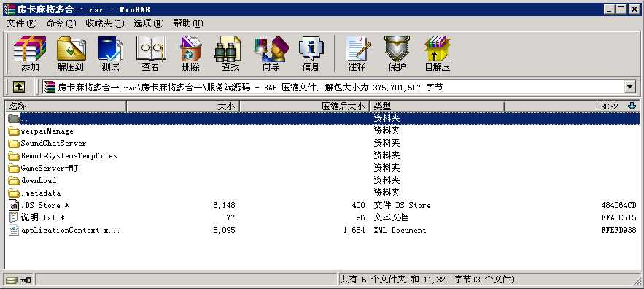
Task: Select the GameServer-MJ folder
Action: pyautogui.click(x=50, y=168)
